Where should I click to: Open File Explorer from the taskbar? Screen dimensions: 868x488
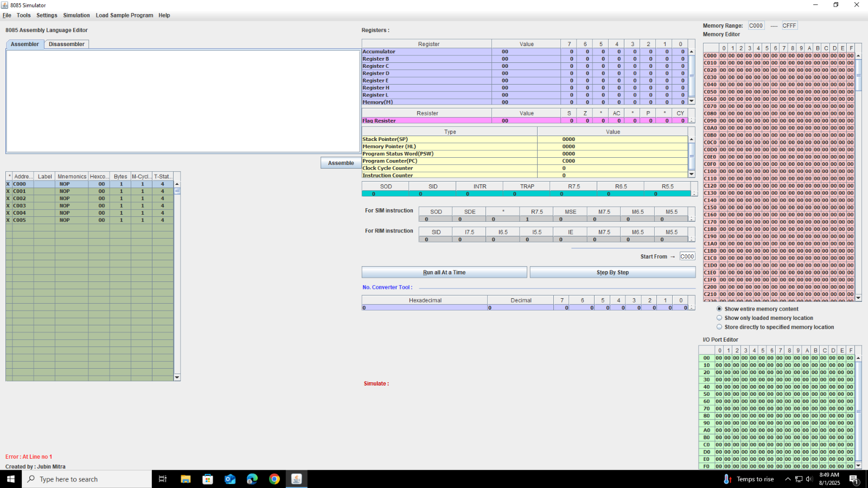(186, 479)
